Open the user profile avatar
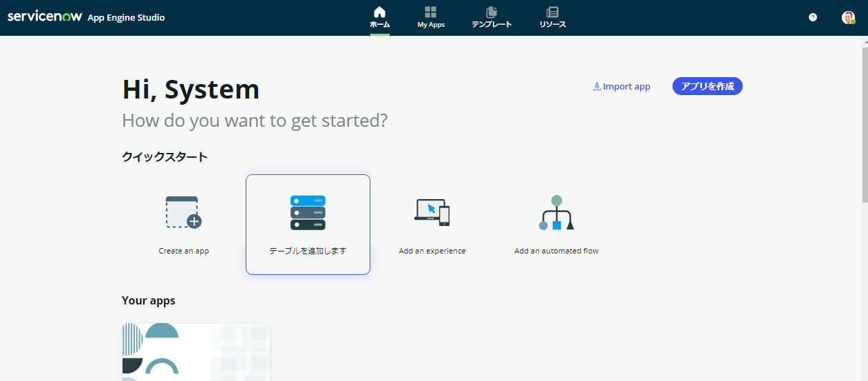 (x=848, y=17)
